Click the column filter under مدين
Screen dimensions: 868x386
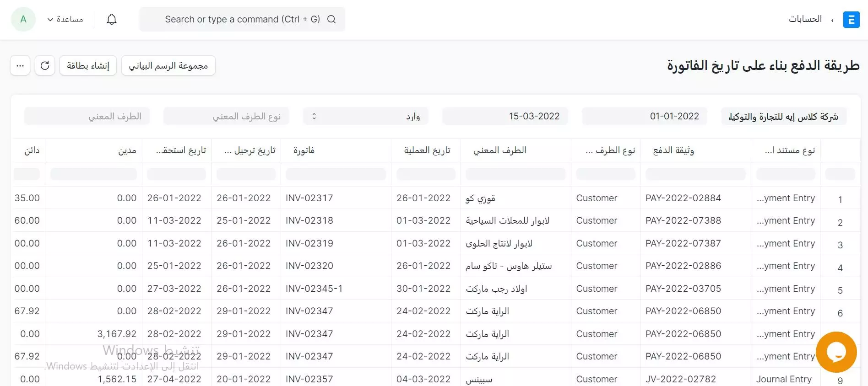(93, 174)
